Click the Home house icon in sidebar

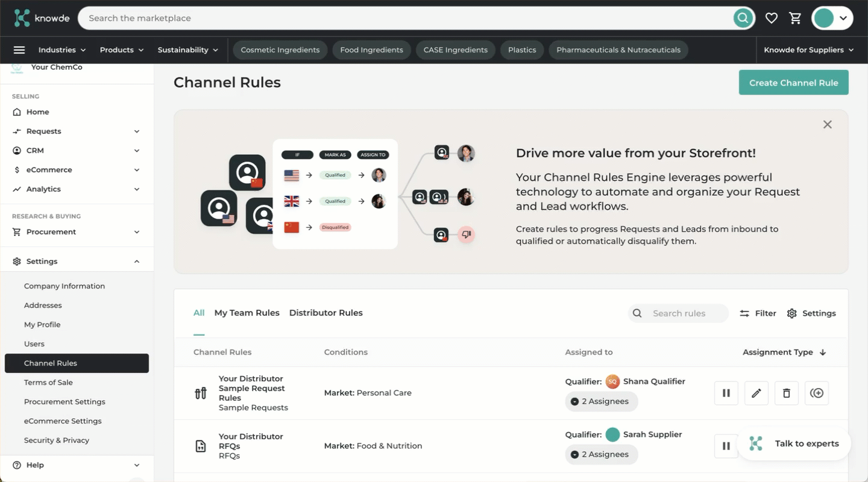[x=17, y=112]
